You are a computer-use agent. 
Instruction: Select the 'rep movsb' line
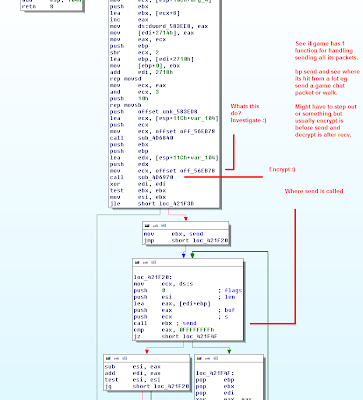pyautogui.click(x=126, y=105)
